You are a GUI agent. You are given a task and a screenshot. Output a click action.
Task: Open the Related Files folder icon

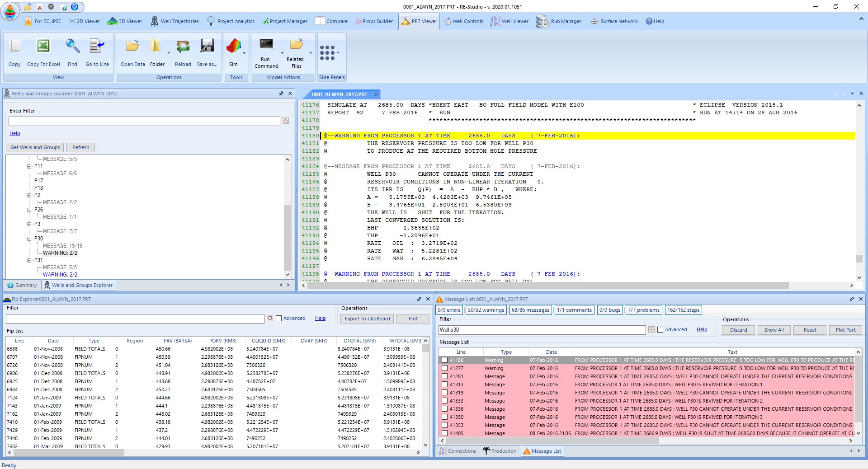[297, 44]
